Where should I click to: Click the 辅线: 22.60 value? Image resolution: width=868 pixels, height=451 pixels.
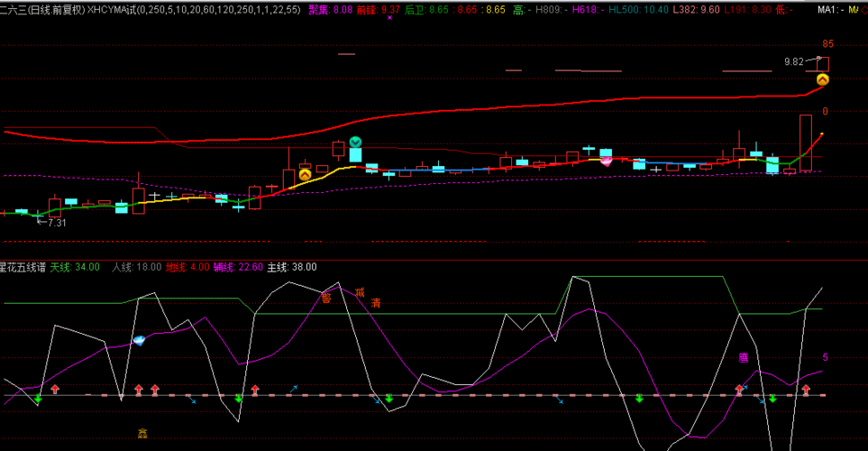(238, 267)
